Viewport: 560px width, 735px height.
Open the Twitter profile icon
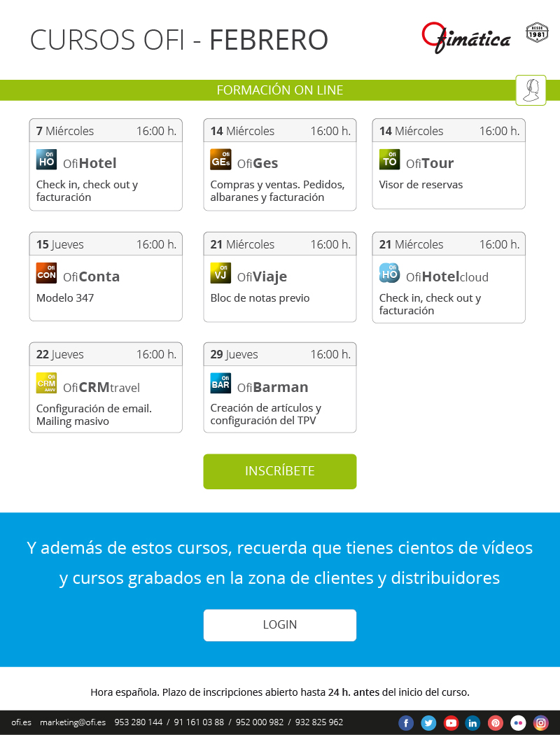(428, 723)
